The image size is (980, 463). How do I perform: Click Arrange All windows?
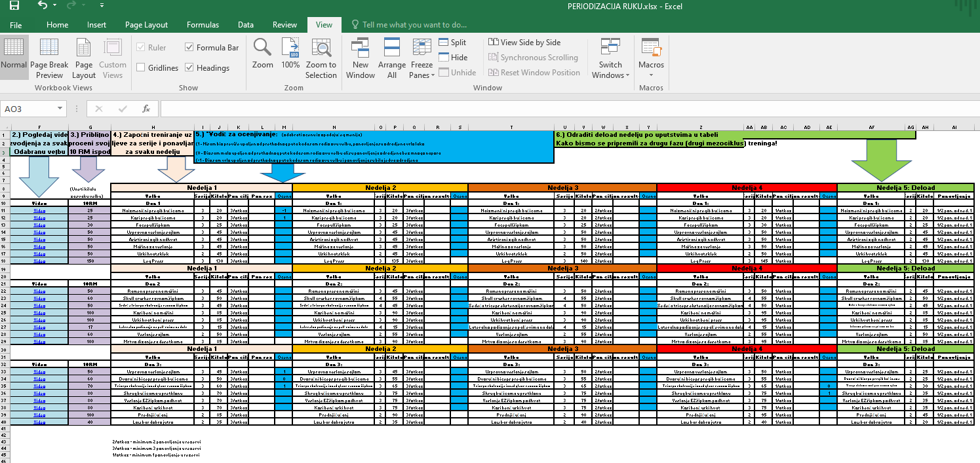tap(392, 59)
